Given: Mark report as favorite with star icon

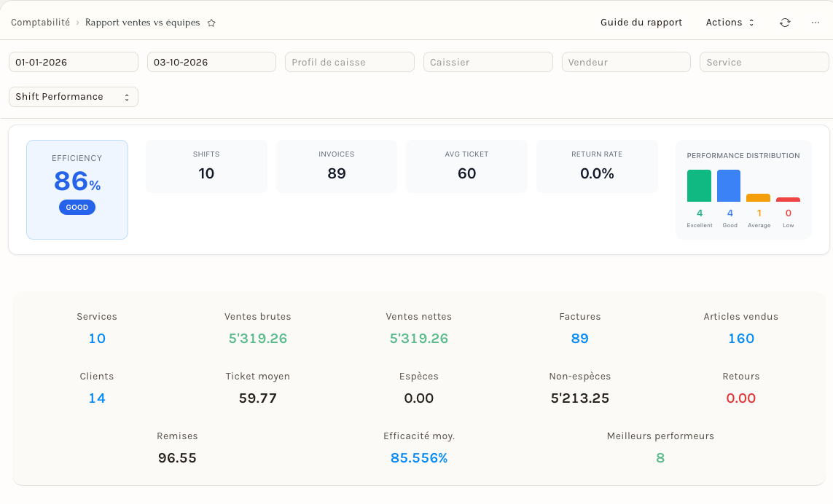Looking at the screenshot, I should (211, 23).
